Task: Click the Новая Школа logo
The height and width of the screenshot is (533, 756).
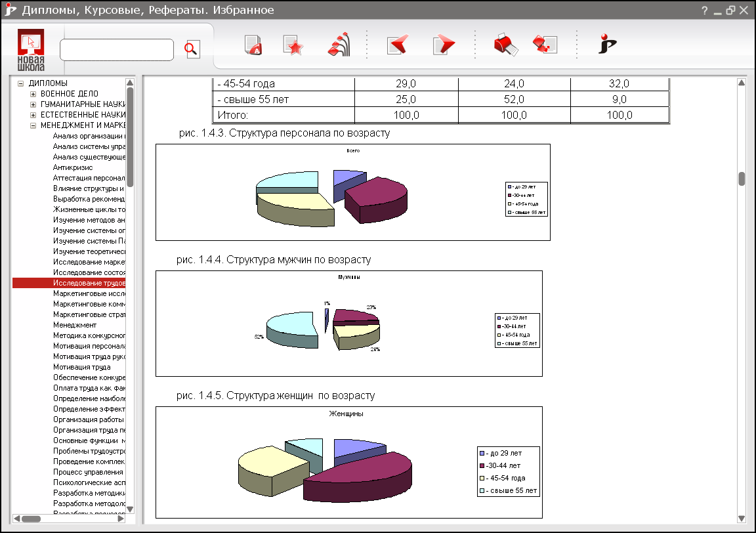Action: tap(31, 49)
